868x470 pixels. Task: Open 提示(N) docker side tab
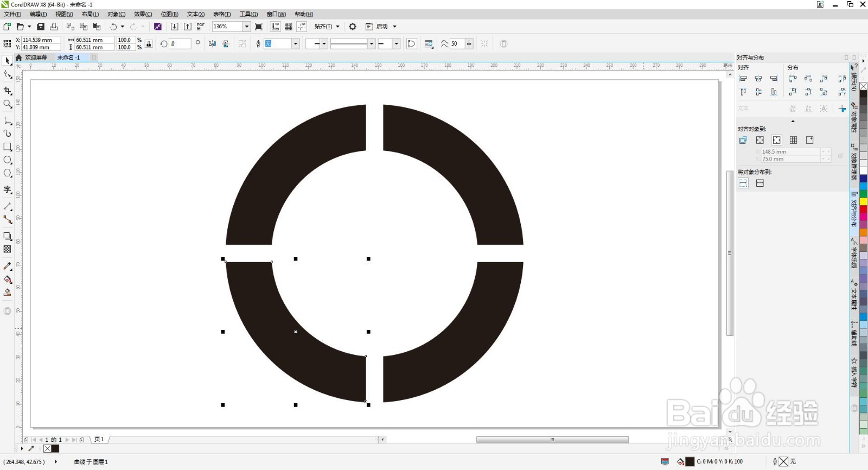[854, 78]
